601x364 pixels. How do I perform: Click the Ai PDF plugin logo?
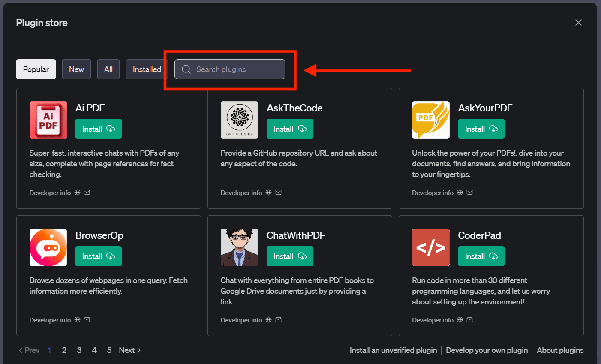[x=48, y=120]
